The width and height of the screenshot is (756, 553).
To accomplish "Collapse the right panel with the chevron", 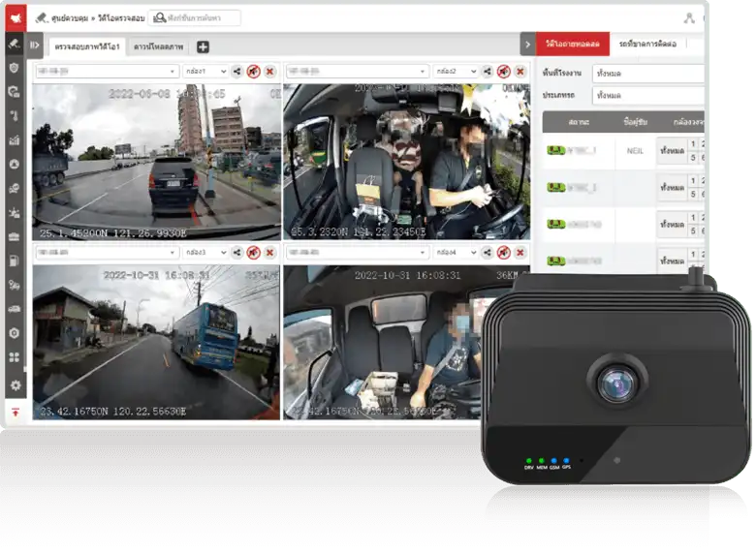I will (527, 45).
